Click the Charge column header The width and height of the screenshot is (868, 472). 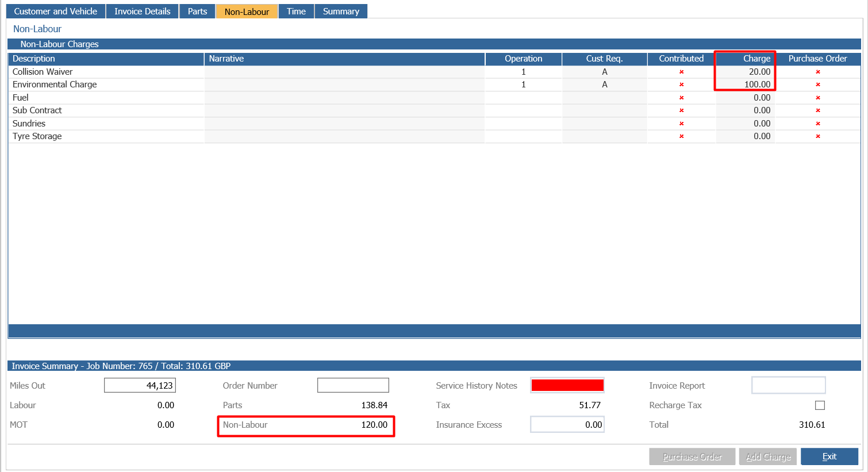coord(745,59)
